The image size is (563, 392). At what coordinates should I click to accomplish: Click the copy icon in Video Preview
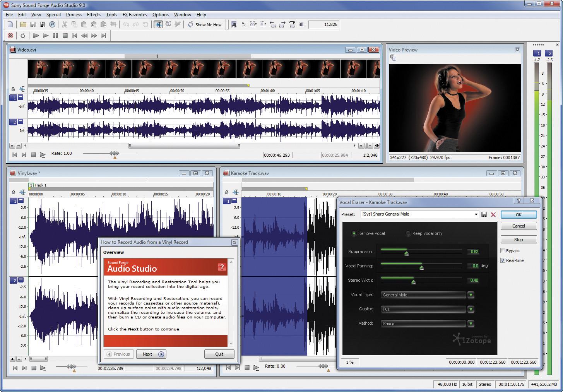[x=394, y=58]
